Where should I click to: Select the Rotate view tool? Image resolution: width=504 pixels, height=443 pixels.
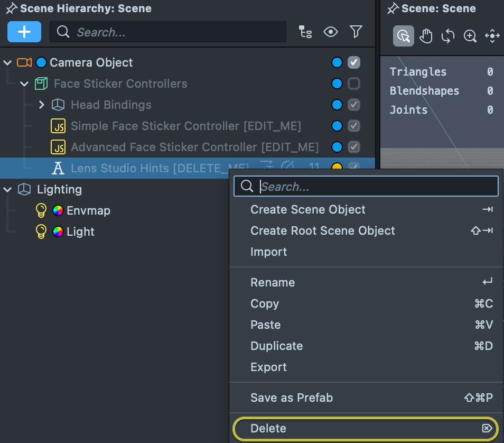pyautogui.click(x=448, y=36)
